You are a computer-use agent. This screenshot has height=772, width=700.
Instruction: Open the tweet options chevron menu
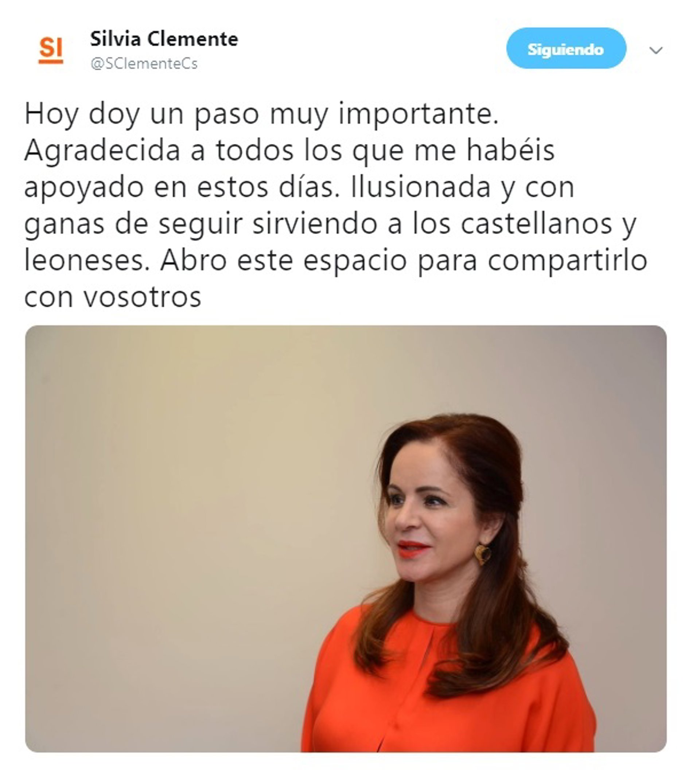656,50
